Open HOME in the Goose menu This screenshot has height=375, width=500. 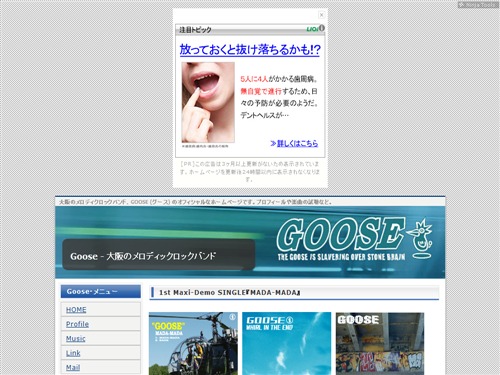[x=76, y=310]
